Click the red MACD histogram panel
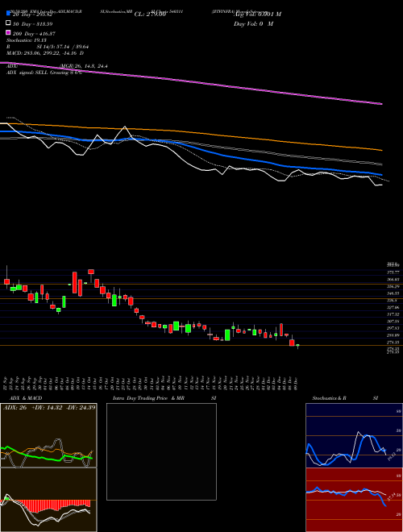The width and height of the screenshot is (403, 532). (x=48, y=500)
